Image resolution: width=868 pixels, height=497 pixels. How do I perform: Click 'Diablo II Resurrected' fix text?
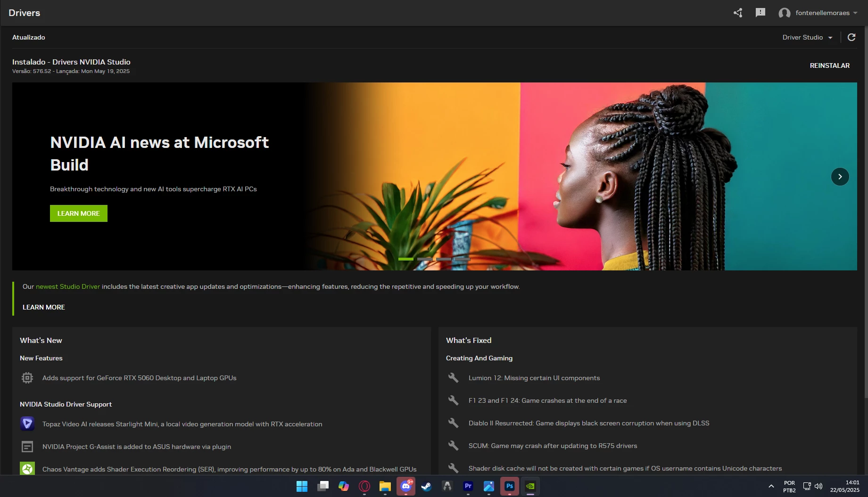(x=589, y=423)
